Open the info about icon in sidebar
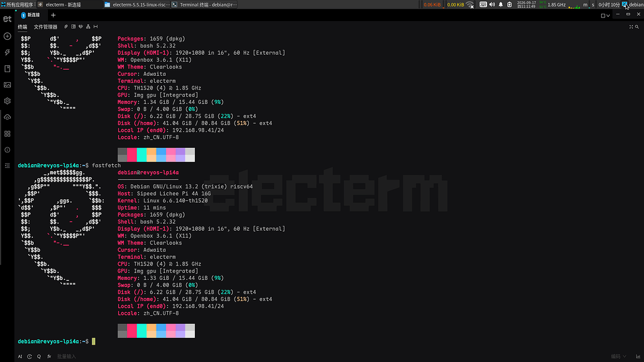The height and width of the screenshot is (362, 644). click(7, 150)
